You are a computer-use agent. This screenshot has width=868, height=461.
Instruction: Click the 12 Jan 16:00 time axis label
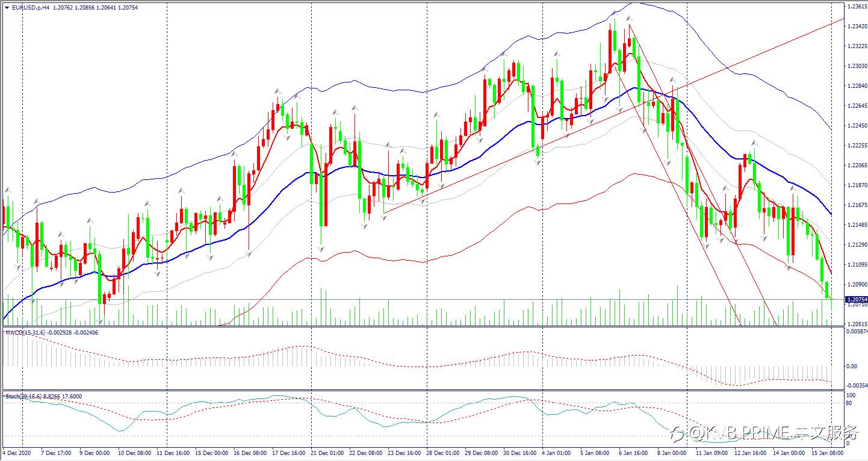750,453
